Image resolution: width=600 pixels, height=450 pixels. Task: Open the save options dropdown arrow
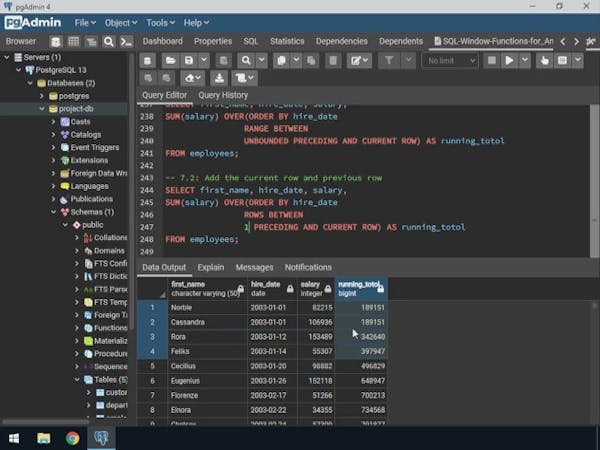point(204,60)
